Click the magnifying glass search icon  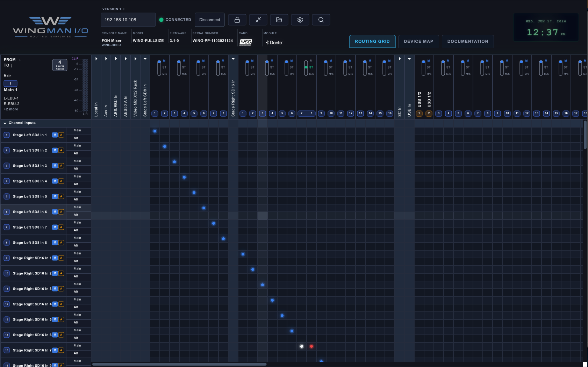click(321, 20)
